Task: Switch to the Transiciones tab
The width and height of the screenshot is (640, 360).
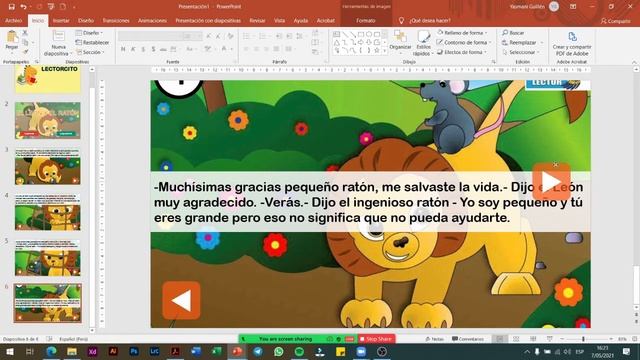Action: tap(116, 20)
